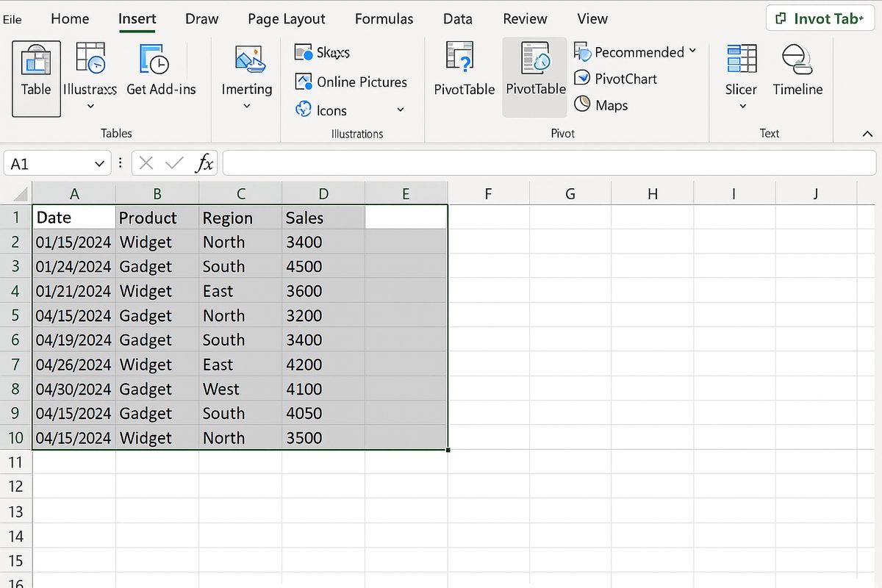Image resolution: width=882 pixels, height=588 pixels.
Task: Open the Draw tab
Action: pyautogui.click(x=202, y=19)
